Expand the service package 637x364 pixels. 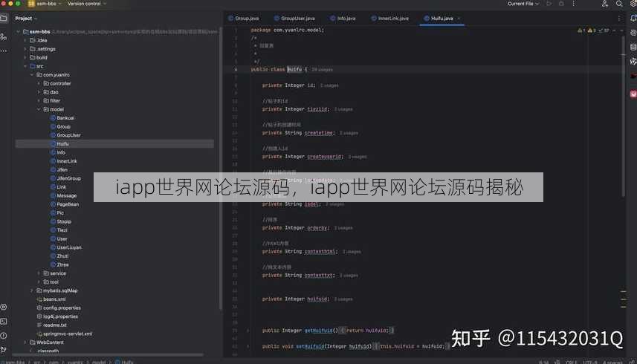point(39,273)
